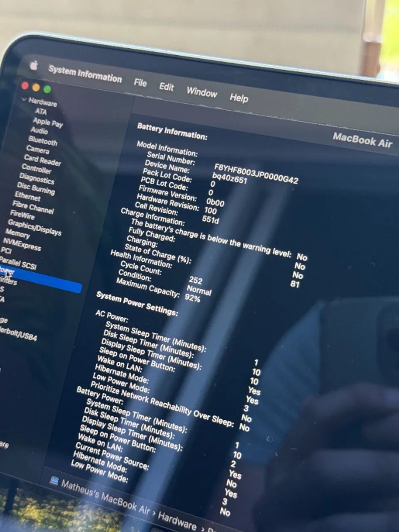Click the battery serial number F8YHF8003JP0000G42
Image resolution: width=399 pixels, height=532 pixels.
pyautogui.click(x=256, y=174)
